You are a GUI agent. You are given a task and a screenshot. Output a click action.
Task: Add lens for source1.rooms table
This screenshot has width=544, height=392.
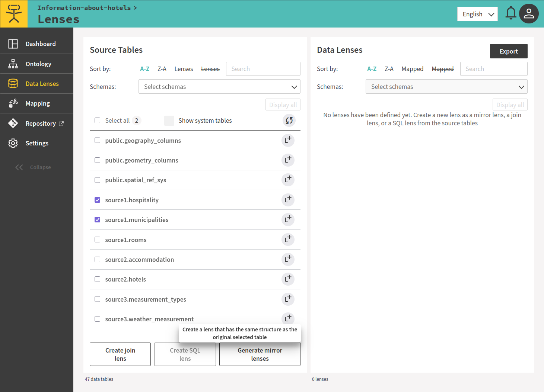point(288,239)
